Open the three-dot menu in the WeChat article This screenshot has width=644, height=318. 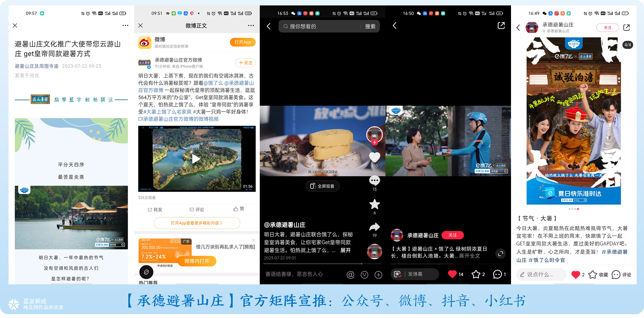coord(125,26)
